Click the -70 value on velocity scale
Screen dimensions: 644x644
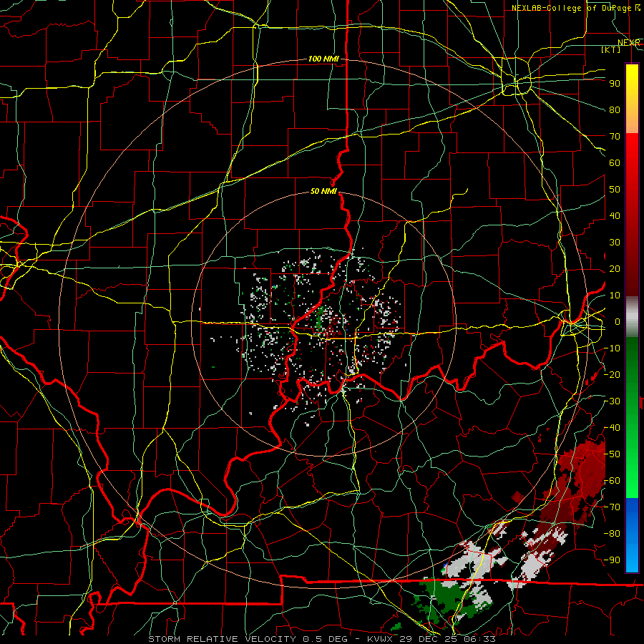coord(612,507)
